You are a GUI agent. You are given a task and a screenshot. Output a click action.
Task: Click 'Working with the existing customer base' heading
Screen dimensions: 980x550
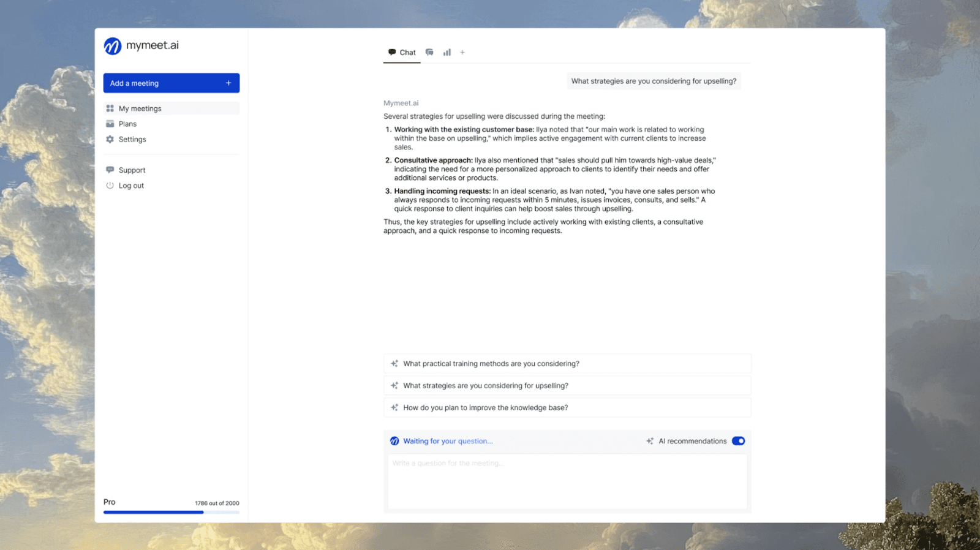point(464,129)
